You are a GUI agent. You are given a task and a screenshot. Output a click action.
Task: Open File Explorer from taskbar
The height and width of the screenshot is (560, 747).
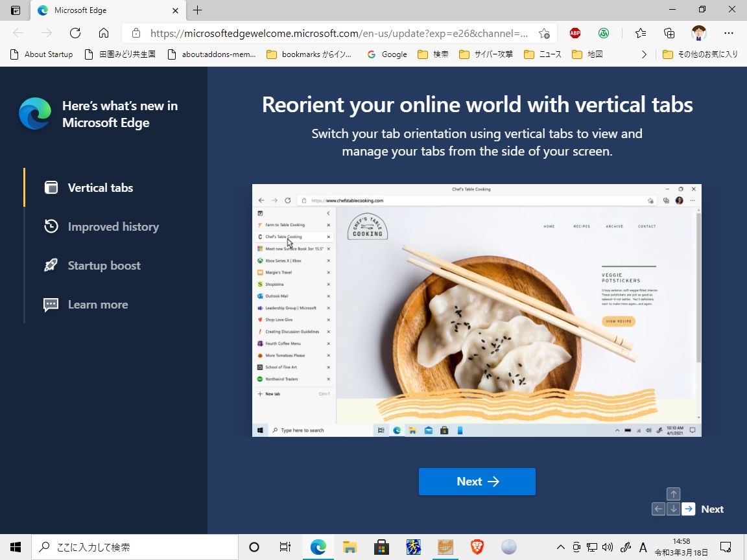coord(350,547)
